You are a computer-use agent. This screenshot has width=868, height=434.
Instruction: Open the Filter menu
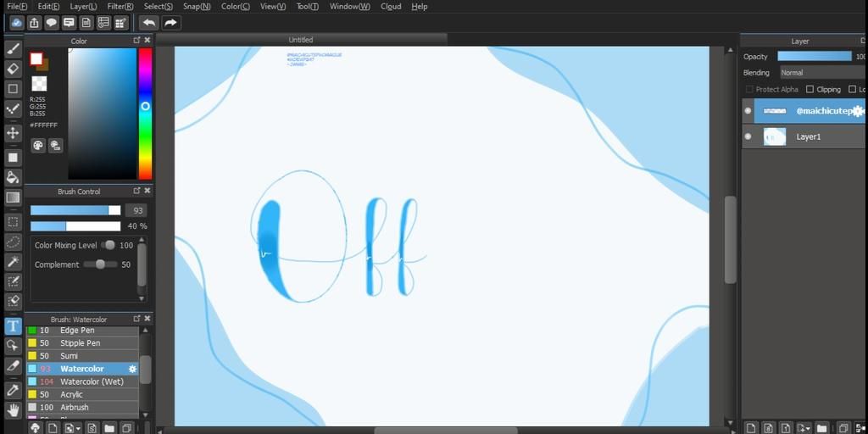[120, 7]
